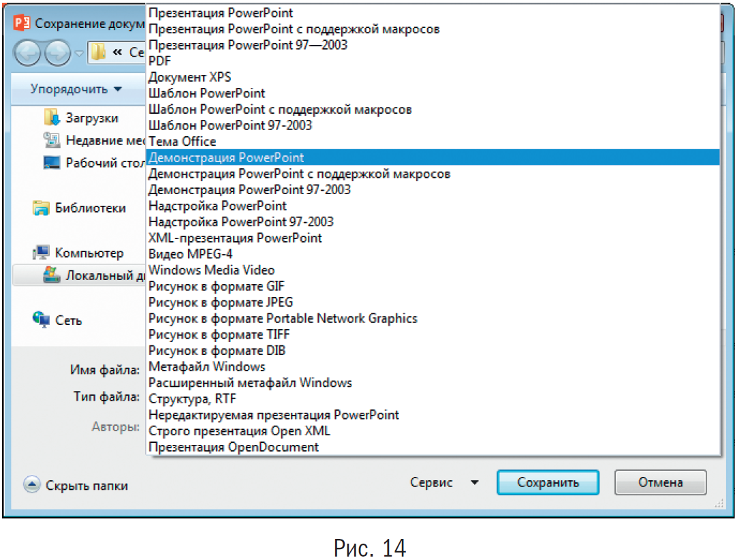Click the Сохранить button
The image size is (735, 560).
pyautogui.click(x=548, y=482)
